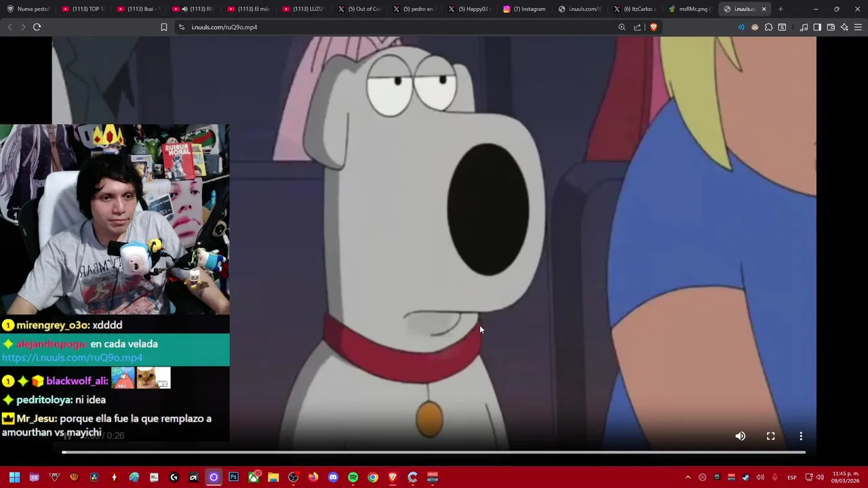The height and width of the screenshot is (488, 868).
Task: Open Notion from the taskbar
Action: [154, 477]
